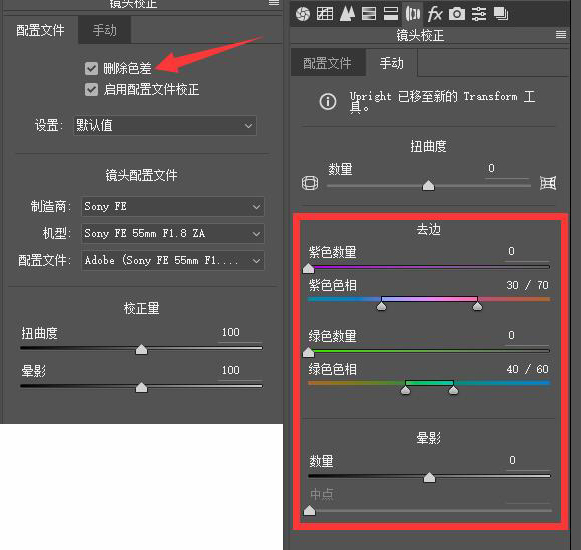Switch to 手动 tab in left panel
Screen dimensions: 581x550
(104, 30)
